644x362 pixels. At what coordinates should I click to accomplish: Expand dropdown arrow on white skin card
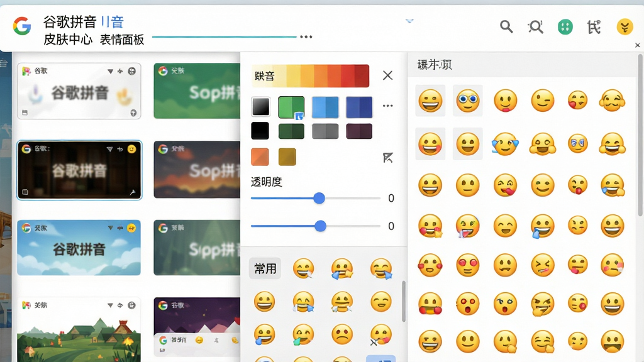[110, 72]
